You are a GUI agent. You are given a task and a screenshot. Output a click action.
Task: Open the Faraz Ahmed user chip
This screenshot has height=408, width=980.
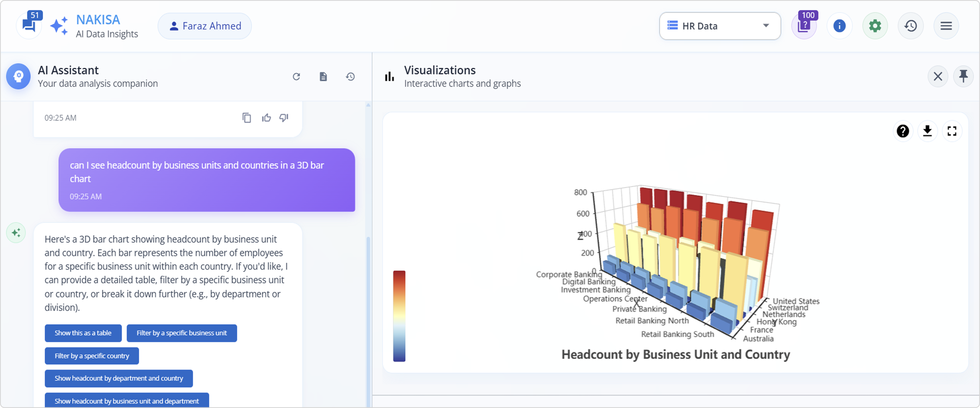point(205,26)
